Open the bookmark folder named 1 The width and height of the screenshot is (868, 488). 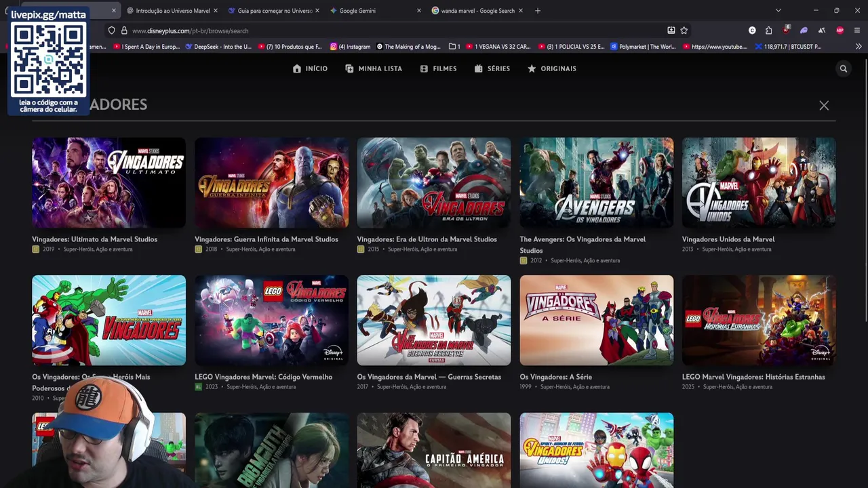(455, 47)
